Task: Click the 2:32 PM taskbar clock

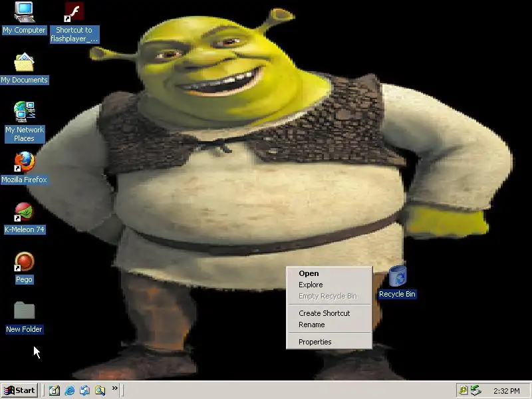Action: point(507,391)
